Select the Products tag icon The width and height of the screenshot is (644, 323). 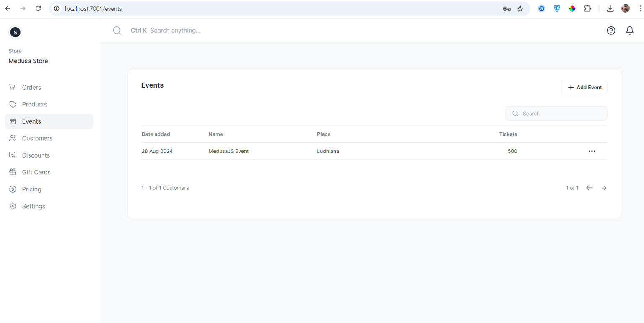[13, 104]
